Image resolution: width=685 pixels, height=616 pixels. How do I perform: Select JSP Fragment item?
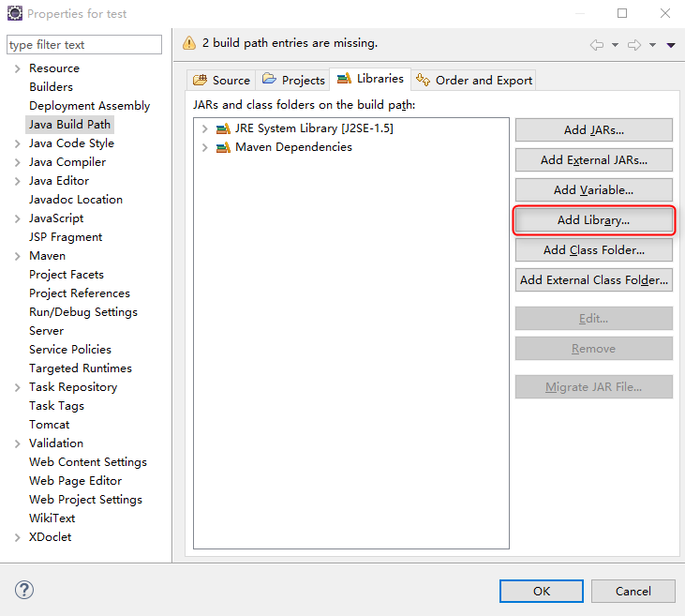point(66,237)
